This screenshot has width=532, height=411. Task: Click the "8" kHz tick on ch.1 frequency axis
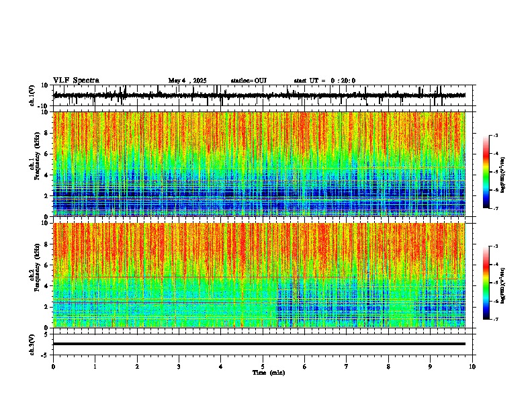[x=46, y=133]
